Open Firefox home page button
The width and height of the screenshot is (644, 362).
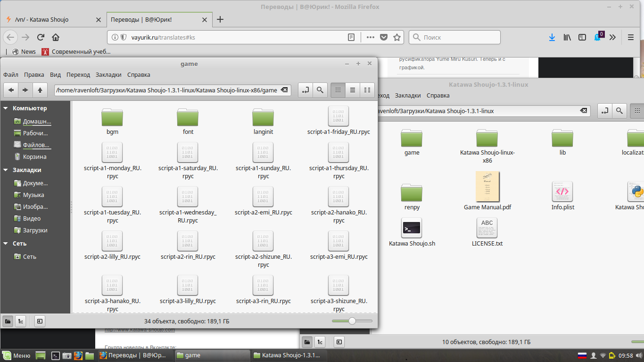pyautogui.click(x=56, y=37)
